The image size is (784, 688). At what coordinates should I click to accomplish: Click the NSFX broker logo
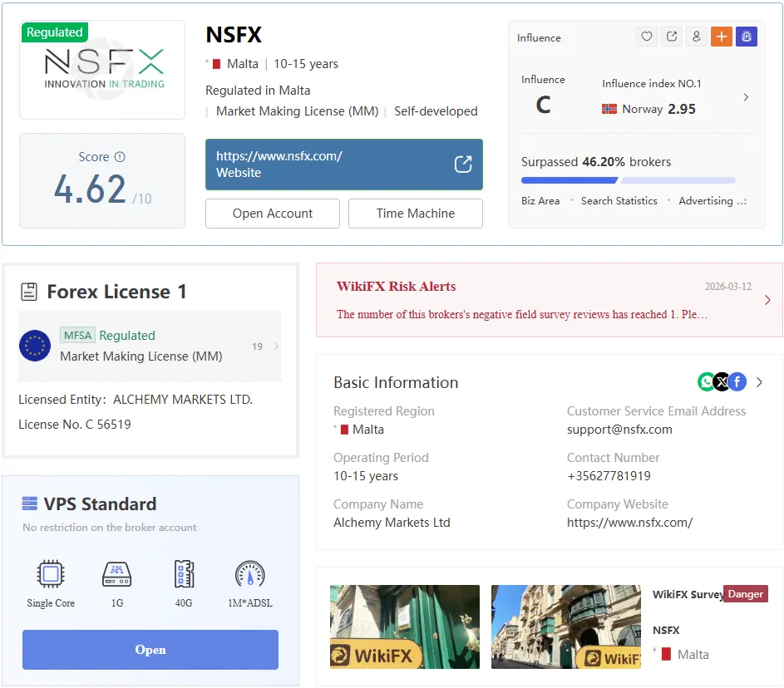pyautogui.click(x=104, y=69)
